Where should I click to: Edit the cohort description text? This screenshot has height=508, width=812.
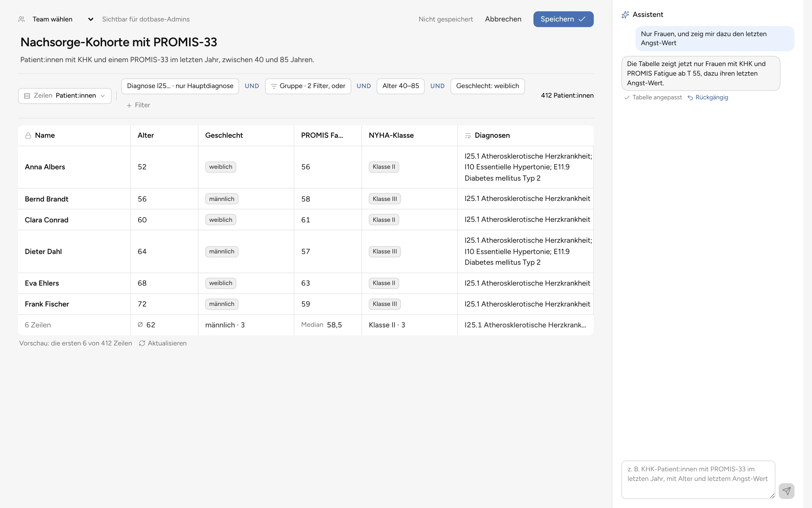point(167,60)
